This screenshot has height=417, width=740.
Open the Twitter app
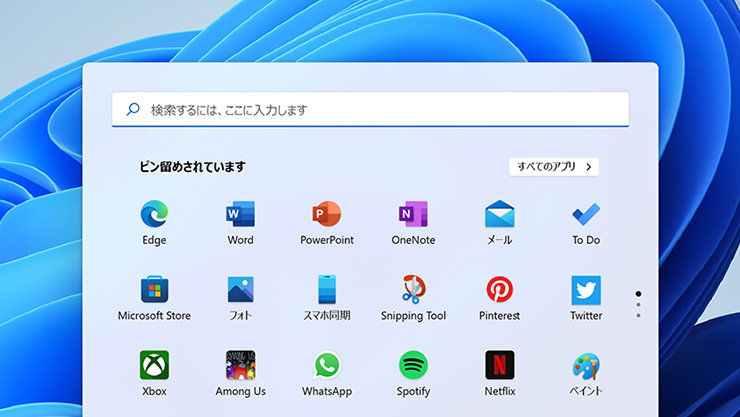click(586, 298)
